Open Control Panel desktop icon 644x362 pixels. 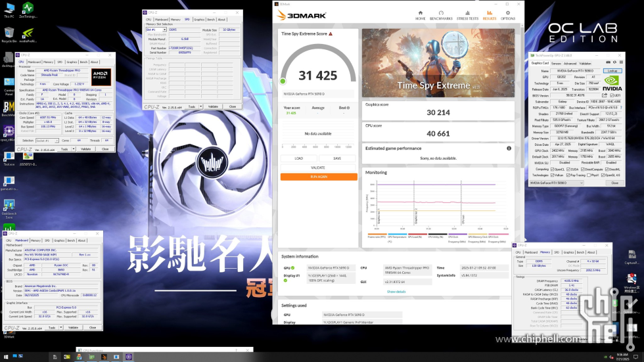pos(9,85)
